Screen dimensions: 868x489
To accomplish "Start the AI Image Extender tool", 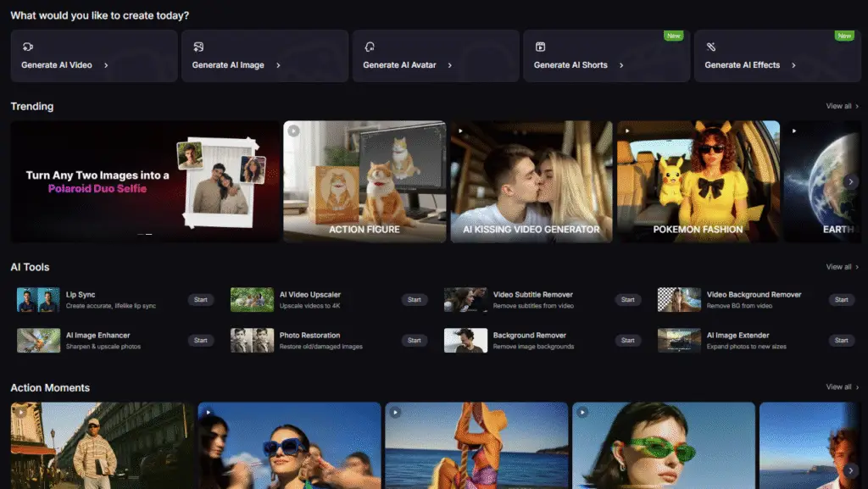I will coord(841,341).
